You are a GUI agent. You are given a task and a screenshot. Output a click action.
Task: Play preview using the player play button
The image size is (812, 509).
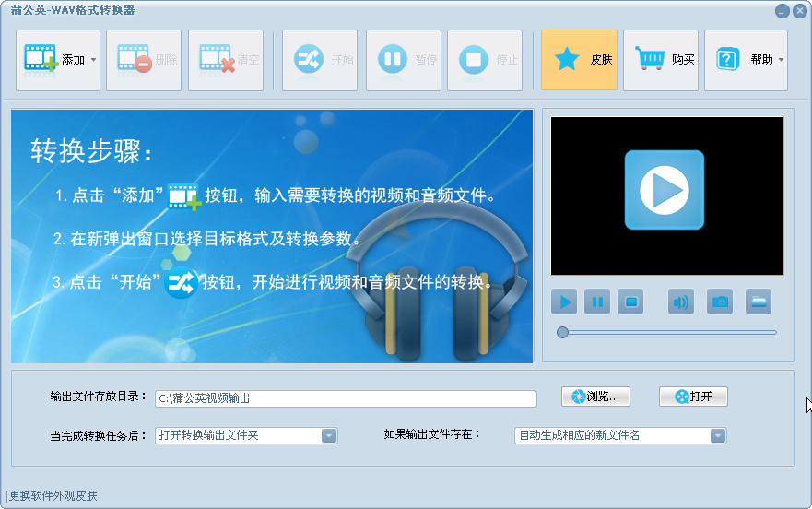[564, 302]
